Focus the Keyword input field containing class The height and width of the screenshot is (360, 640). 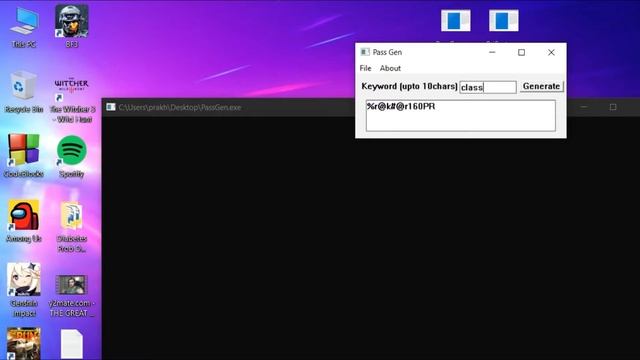click(488, 87)
